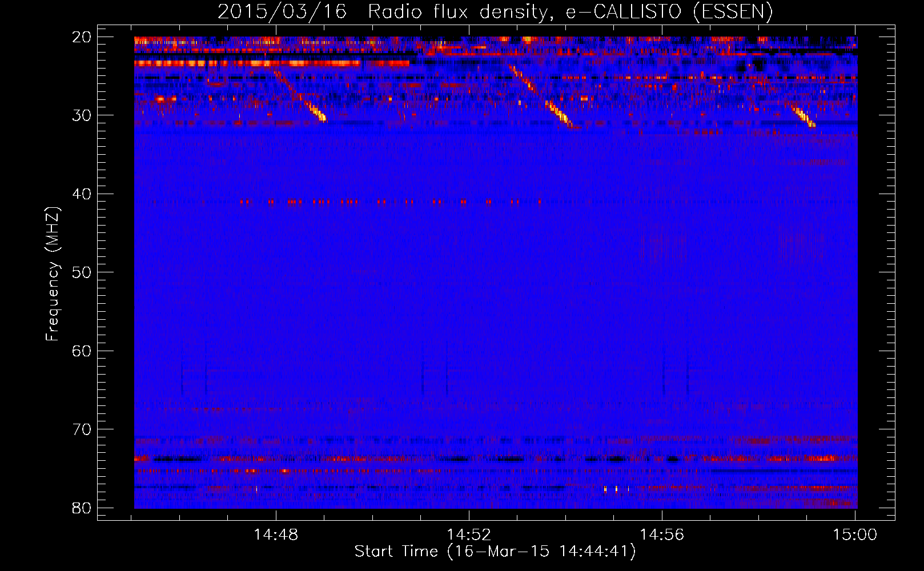
Task: Click the 30 MHz frequency tick label
Action: pos(82,115)
